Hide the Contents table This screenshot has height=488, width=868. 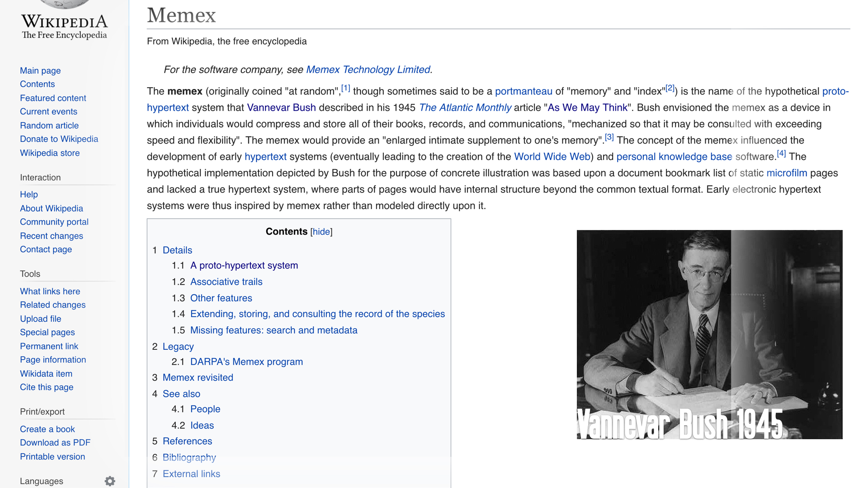coord(321,232)
